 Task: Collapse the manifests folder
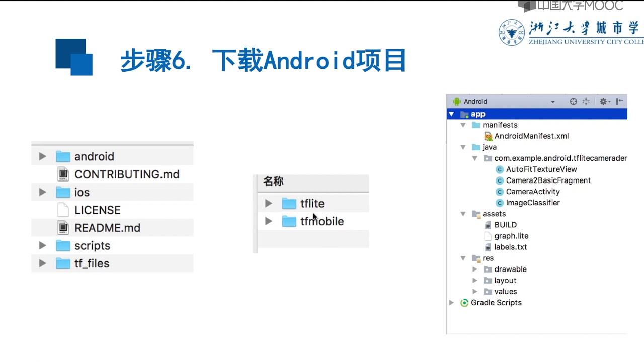coord(463,125)
